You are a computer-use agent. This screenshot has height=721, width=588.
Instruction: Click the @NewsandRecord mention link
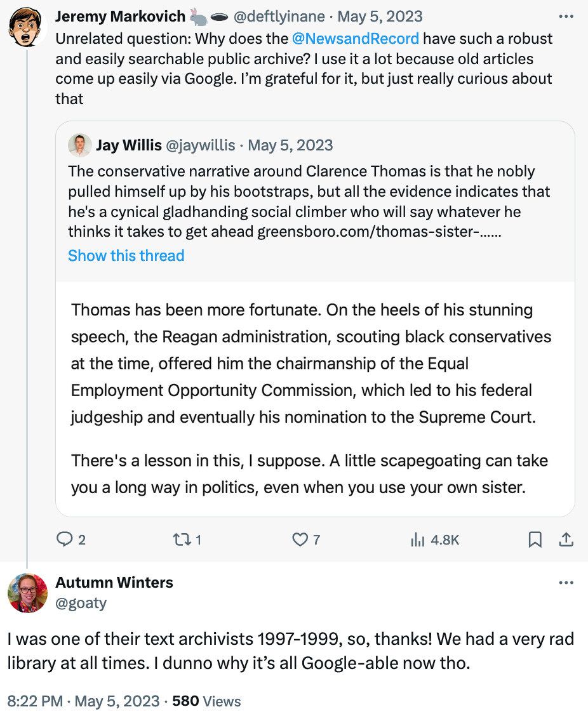pyautogui.click(x=356, y=38)
